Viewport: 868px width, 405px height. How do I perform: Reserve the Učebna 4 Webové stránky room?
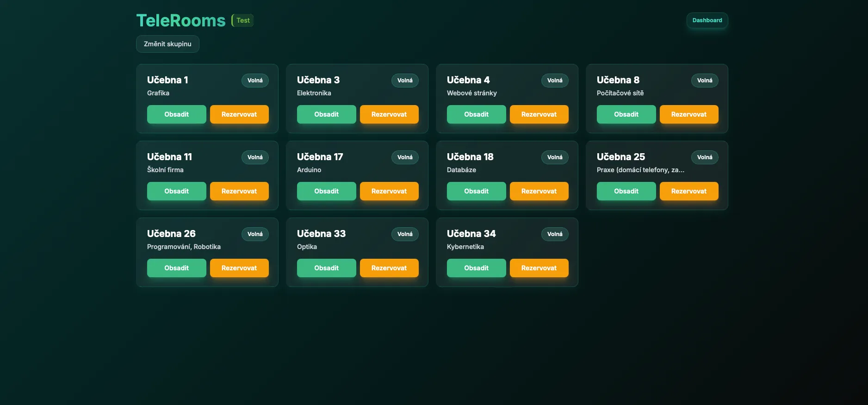[x=539, y=114]
